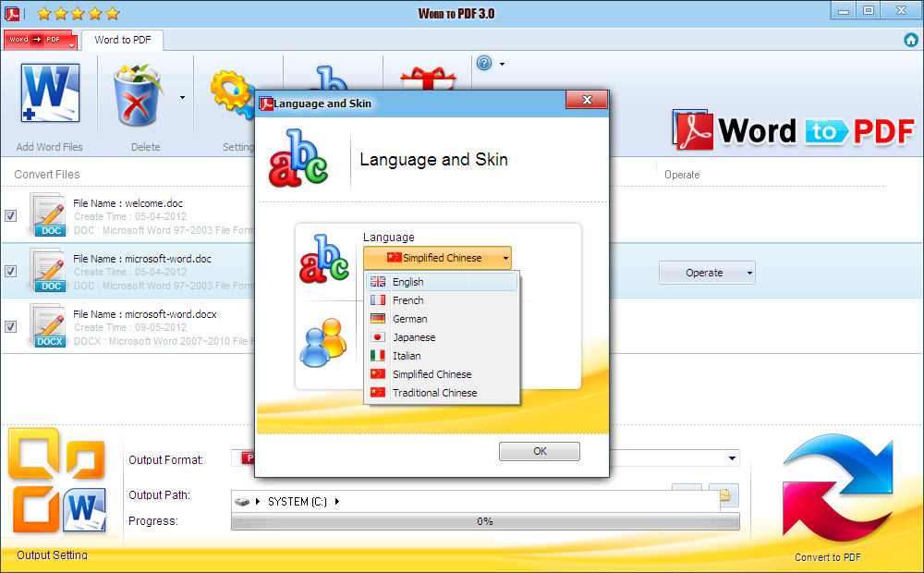Click the 0% progress bar
This screenshot has width=924, height=573.
click(485, 522)
